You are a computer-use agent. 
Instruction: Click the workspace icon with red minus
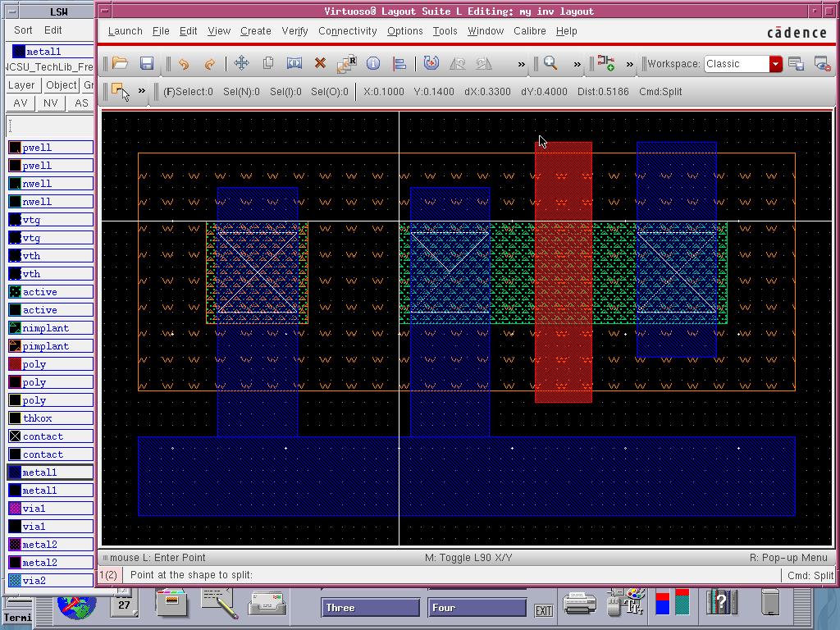coord(822,64)
